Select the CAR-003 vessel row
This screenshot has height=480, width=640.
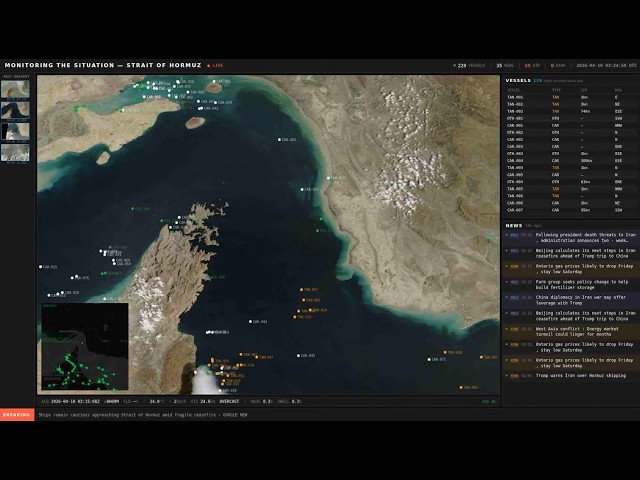coord(571,147)
